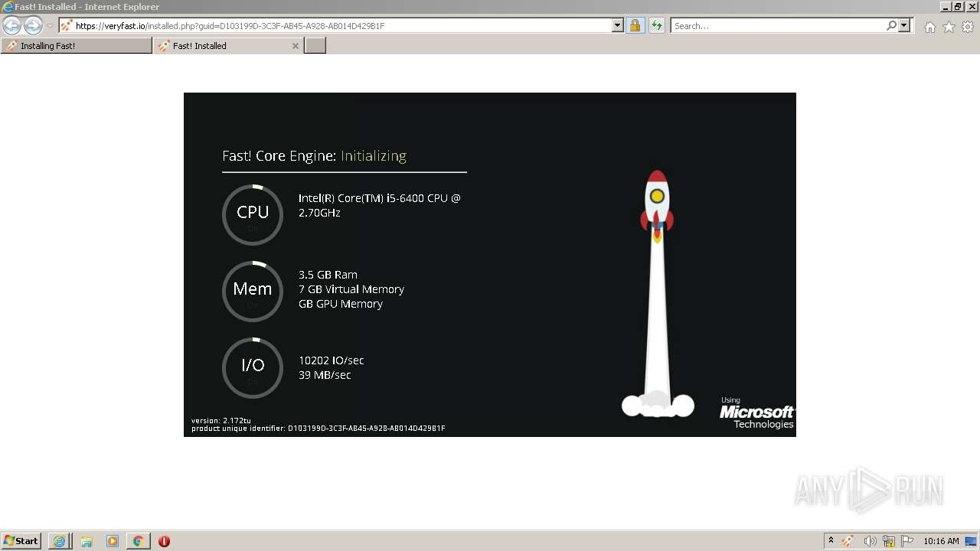Click the red stop-sign taskbar icon

pyautogui.click(x=164, y=541)
